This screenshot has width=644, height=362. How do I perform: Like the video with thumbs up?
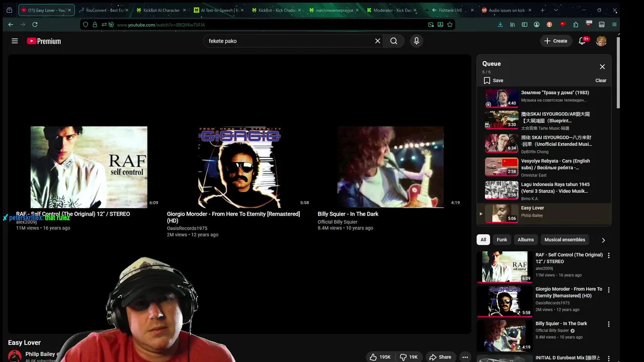pos(380,357)
